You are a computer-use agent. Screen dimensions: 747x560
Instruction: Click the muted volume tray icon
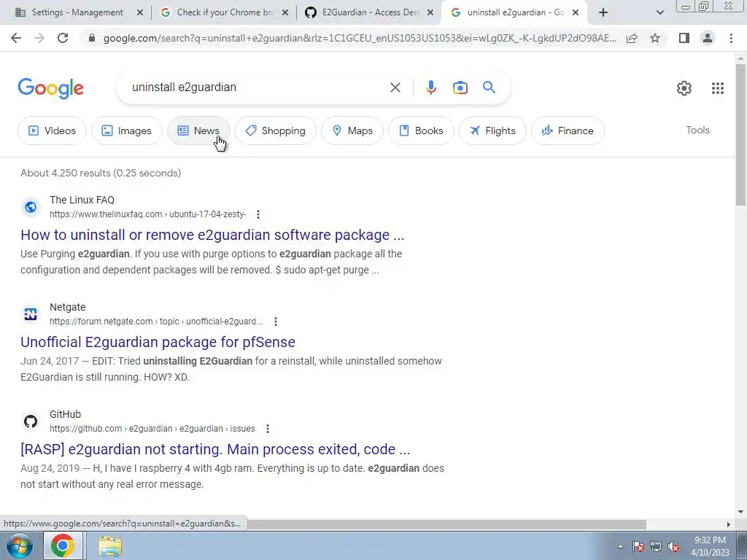673,547
